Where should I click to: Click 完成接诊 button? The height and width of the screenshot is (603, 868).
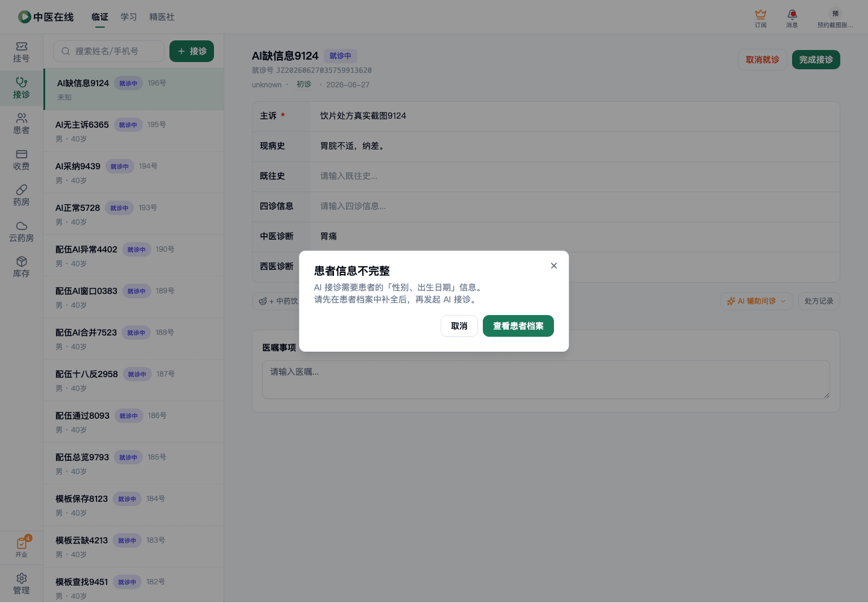pos(816,60)
